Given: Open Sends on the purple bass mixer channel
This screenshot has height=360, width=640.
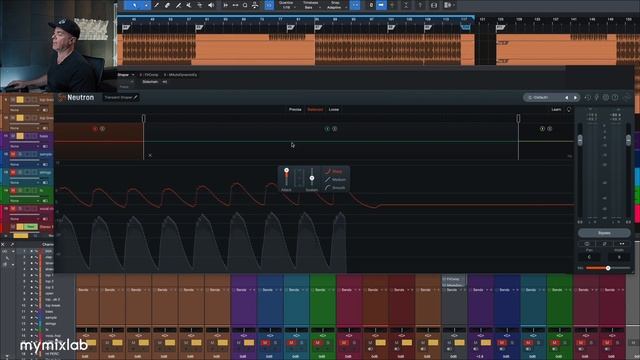Looking at the screenshot, I should (244, 290).
